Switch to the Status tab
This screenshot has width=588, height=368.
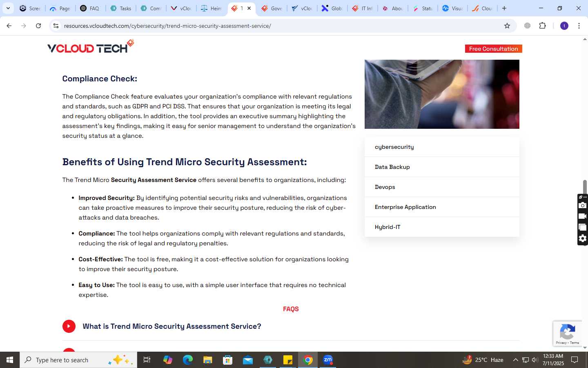(x=423, y=8)
